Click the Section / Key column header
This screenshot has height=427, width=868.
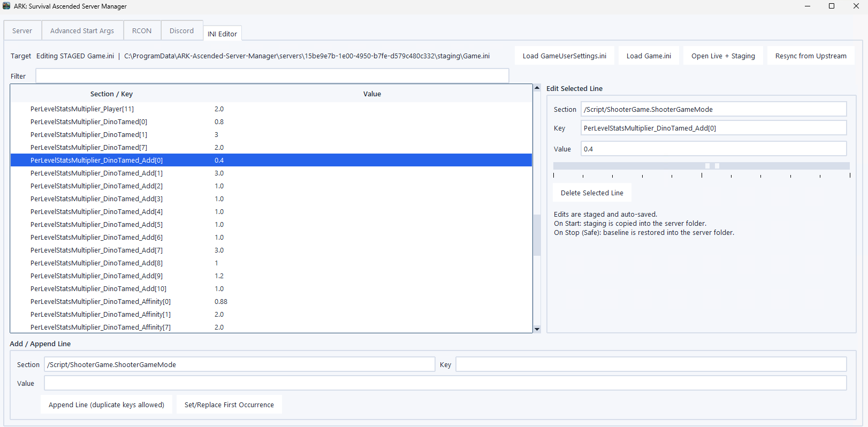[x=111, y=94]
